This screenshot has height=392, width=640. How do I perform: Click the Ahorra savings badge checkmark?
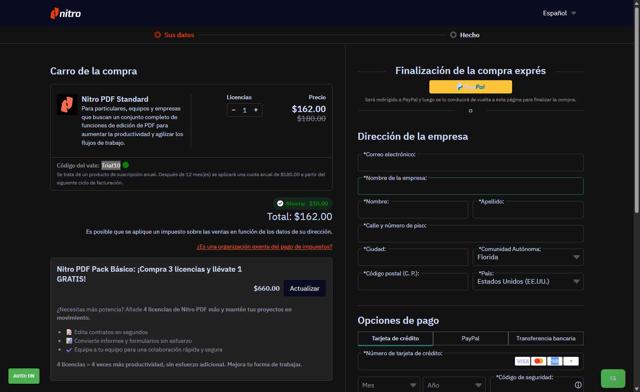point(280,203)
